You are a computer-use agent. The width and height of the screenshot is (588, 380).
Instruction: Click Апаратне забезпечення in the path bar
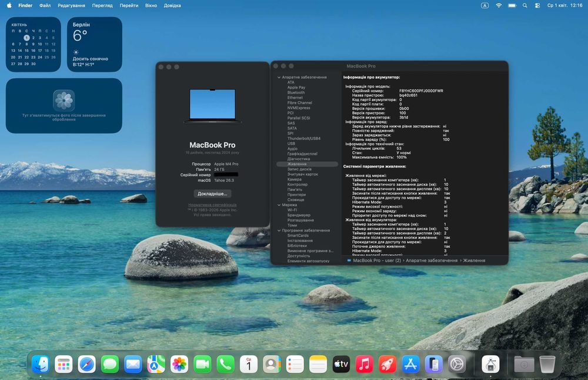[432, 261]
